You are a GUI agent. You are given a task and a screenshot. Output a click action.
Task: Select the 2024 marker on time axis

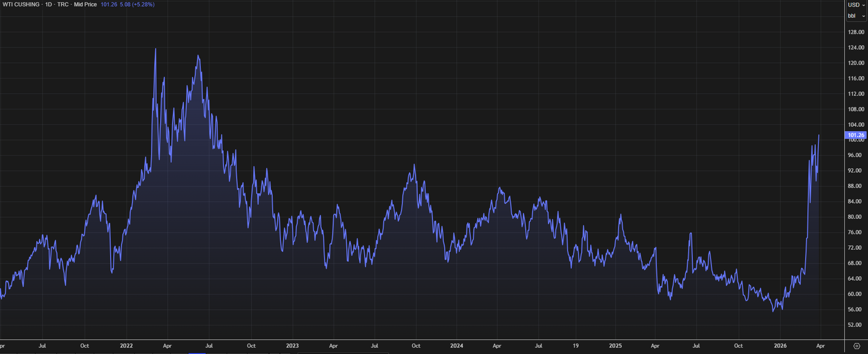coord(456,346)
